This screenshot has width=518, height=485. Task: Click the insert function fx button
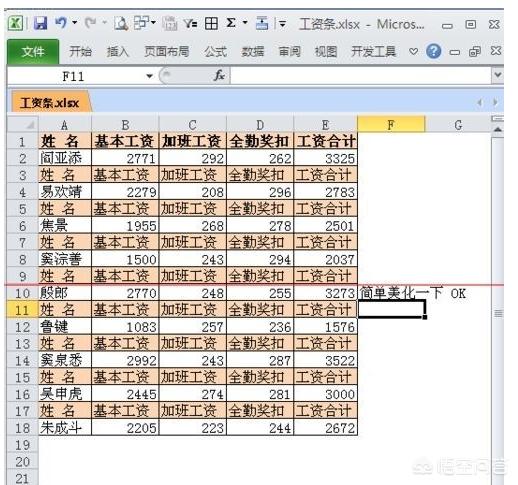point(219,76)
